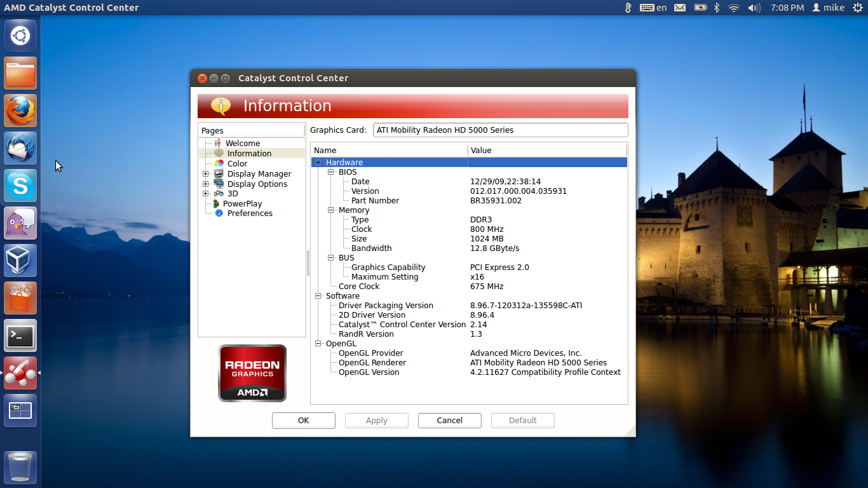Select the RandR Version row
868x488 pixels.
pyautogui.click(x=469, y=334)
